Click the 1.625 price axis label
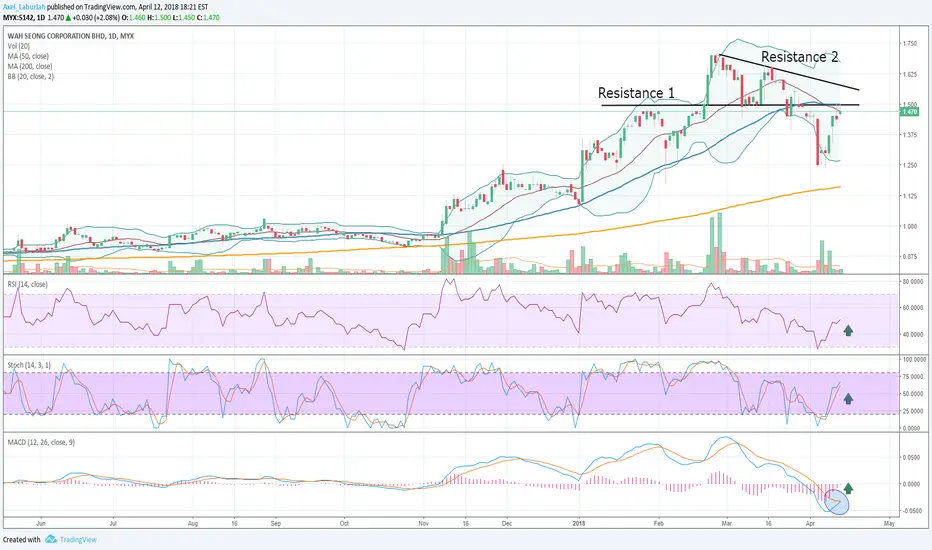 tap(909, 75)
